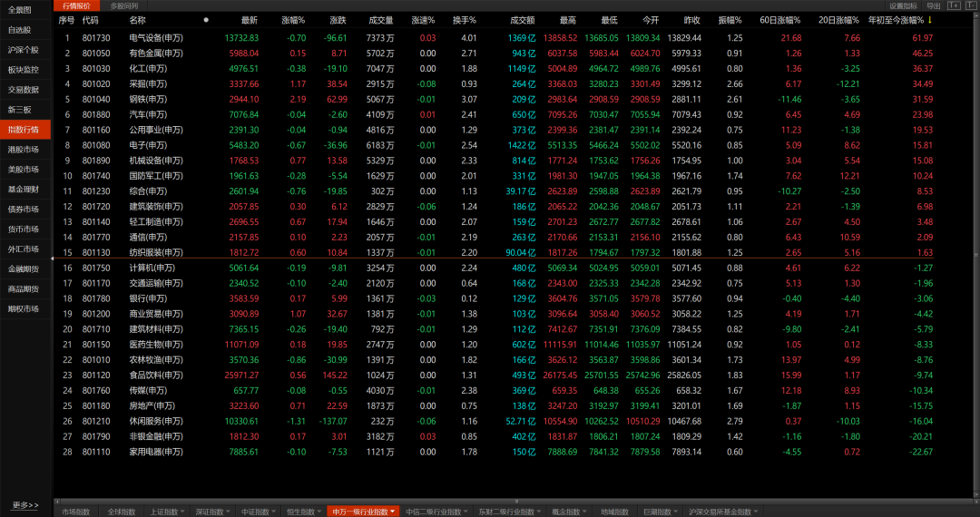980x517 pixels.
Task: Expand the 巨潮指数 tab dropdown arrow
Action: 676,512
